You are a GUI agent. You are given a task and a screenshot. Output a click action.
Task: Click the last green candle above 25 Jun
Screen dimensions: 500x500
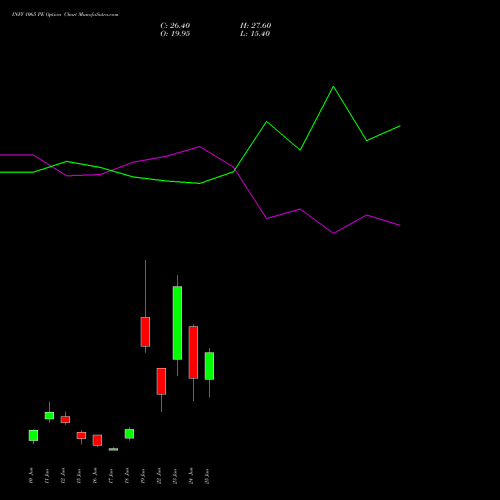pos(209,366)
